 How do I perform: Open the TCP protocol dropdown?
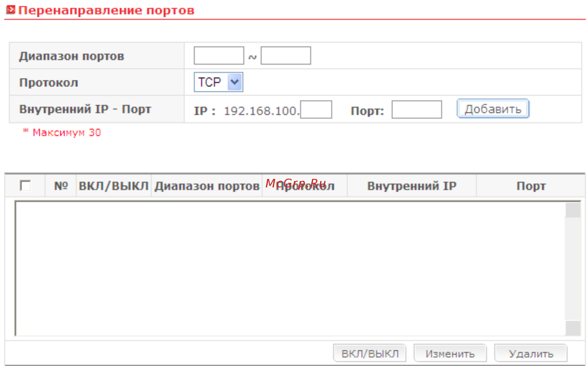point(218,82)
